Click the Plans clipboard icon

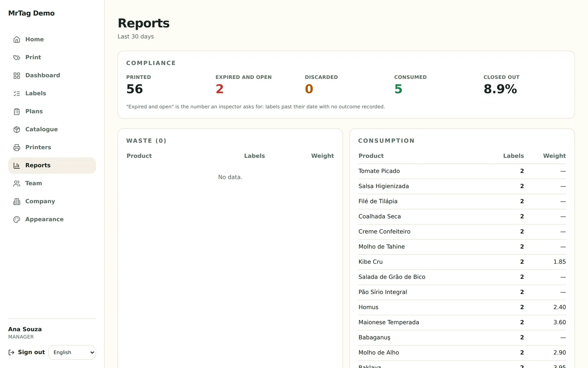[17, 111]
